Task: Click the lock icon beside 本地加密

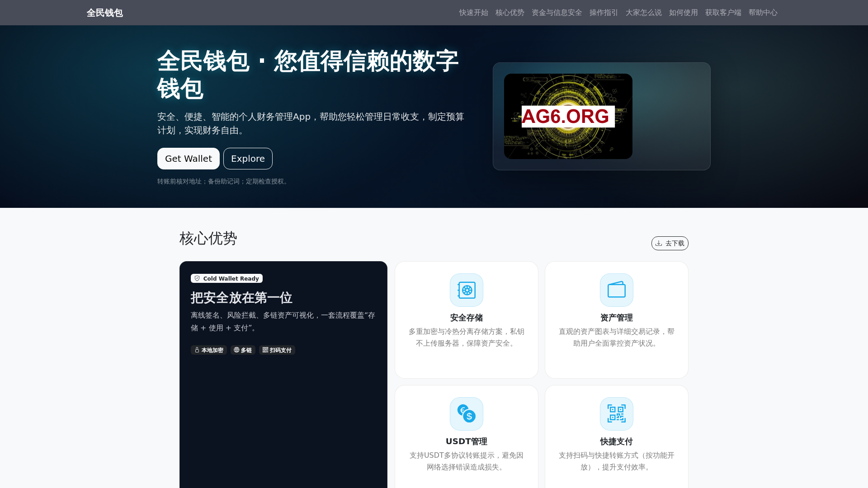Action: coord(197,350)
